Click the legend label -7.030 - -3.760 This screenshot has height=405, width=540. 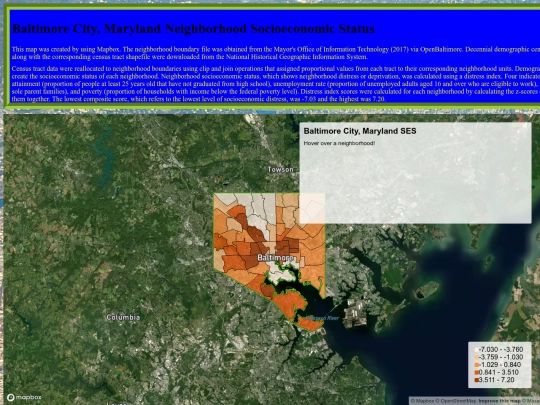click(x=501, y=350)
